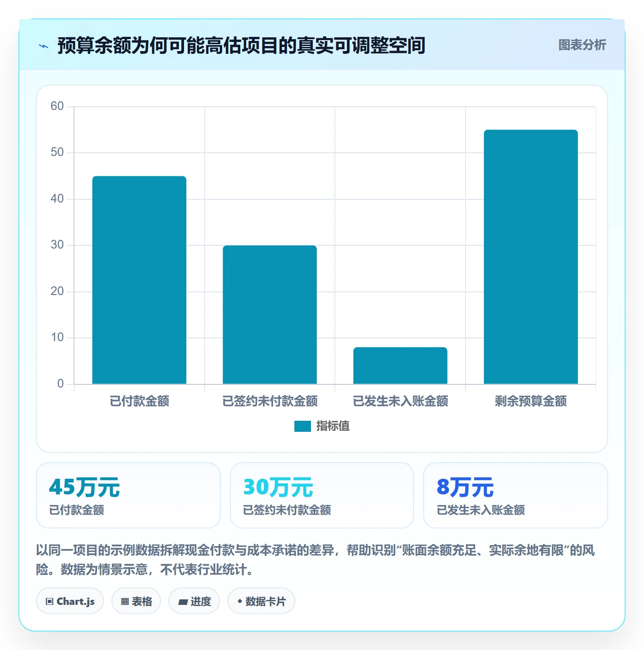This screenshot has width=644, height=650.
Task: Click the description text starting with 以同一项目的示例数据
Action: click(x=316, y=560)
